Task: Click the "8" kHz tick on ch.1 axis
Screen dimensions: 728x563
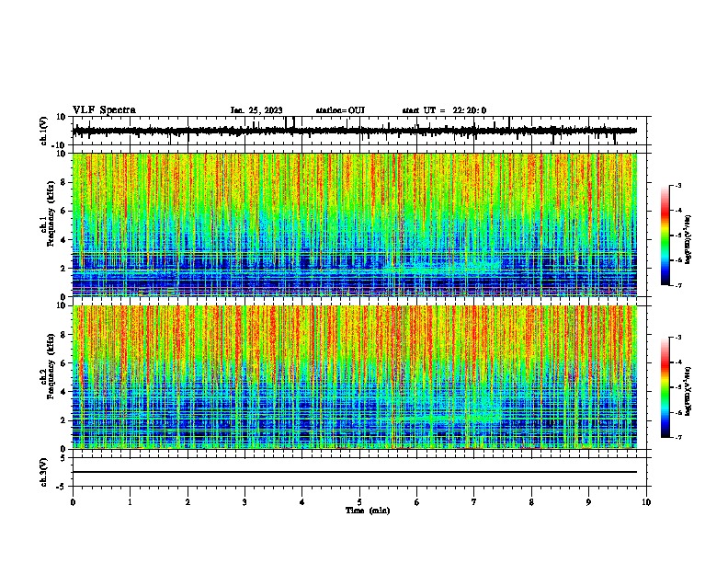Action: click(63, 182)
